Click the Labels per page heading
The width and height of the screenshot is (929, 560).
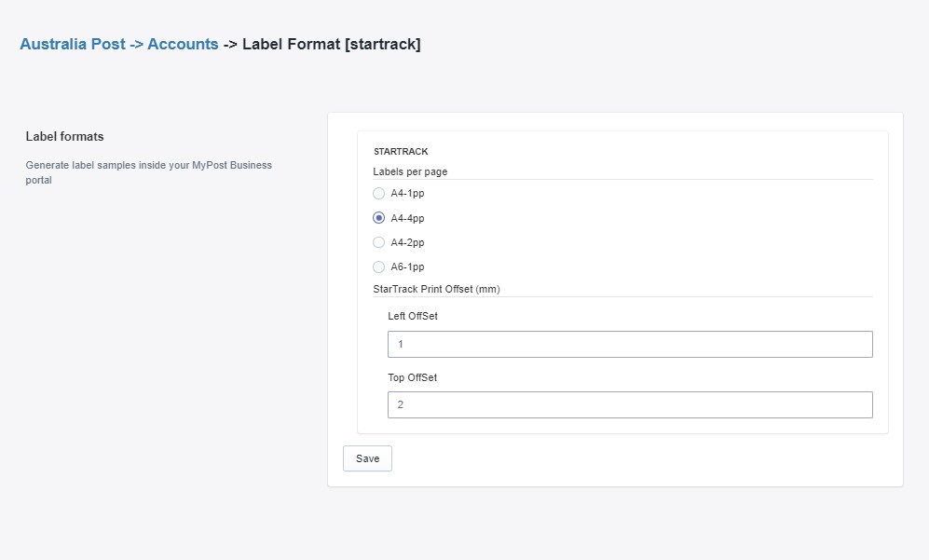(410, 171)
